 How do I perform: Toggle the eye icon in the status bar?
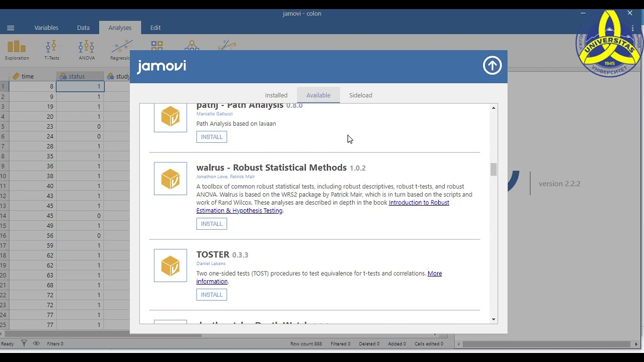tap(36, 343)
